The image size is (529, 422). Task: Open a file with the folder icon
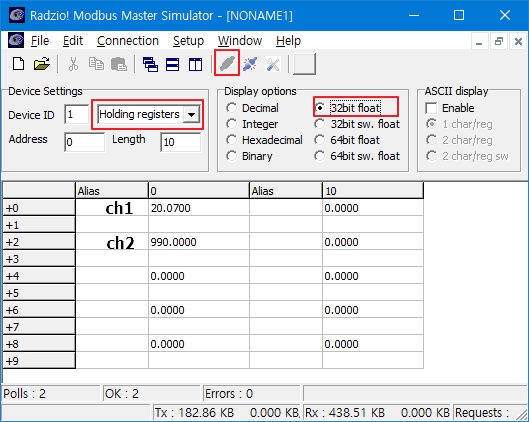(41, 64)
